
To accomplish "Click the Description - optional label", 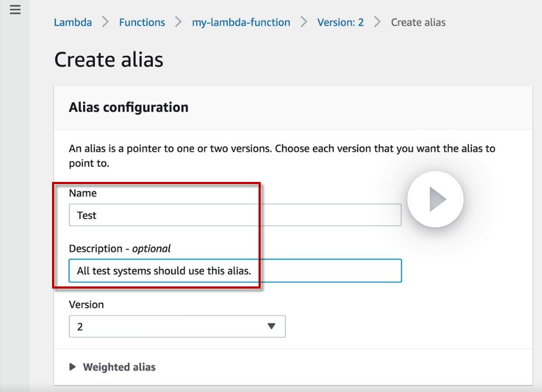I will tap(119, 249).
